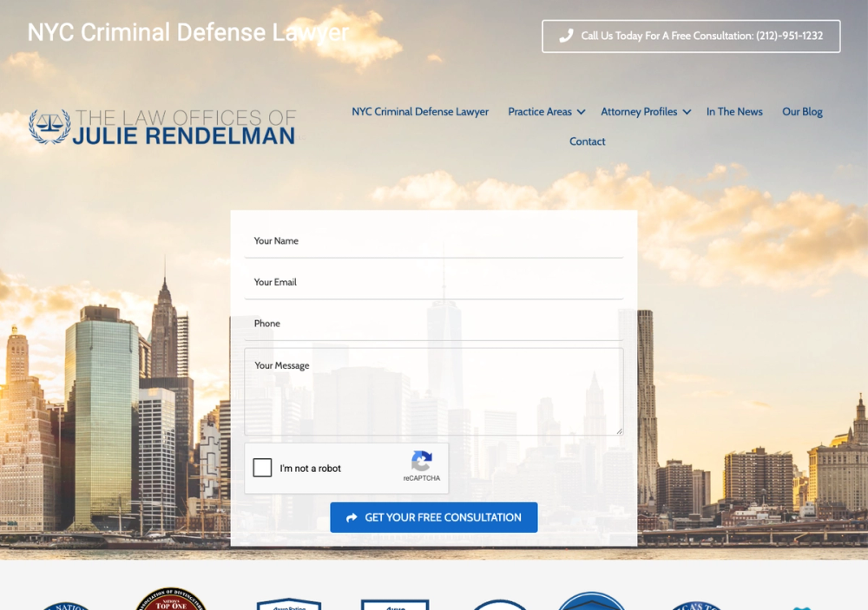Focus the Your Email input field
Viewport: 868px width, 610px height.
[434, 282]
